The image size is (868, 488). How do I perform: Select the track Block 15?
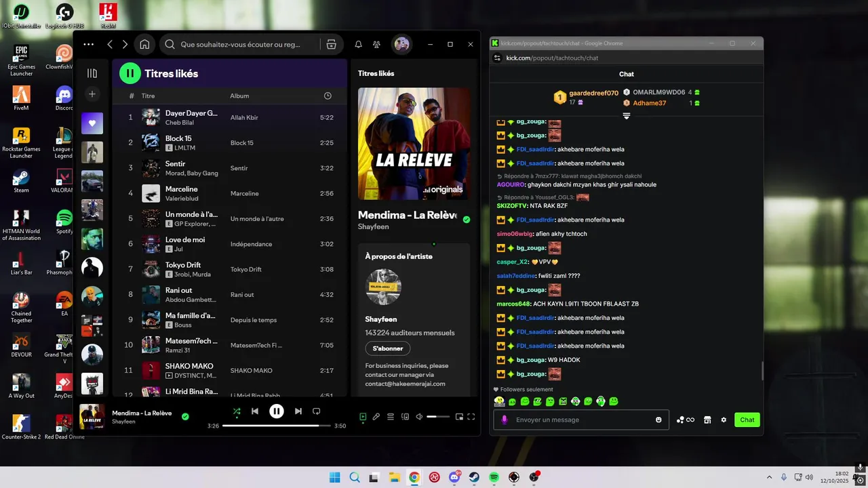(x=230, y=142)
